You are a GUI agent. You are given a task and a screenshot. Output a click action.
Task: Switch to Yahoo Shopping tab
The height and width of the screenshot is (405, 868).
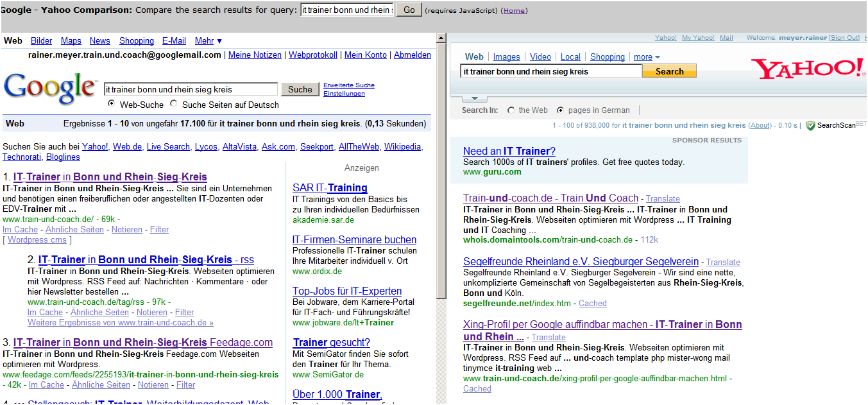pos(608,57)
